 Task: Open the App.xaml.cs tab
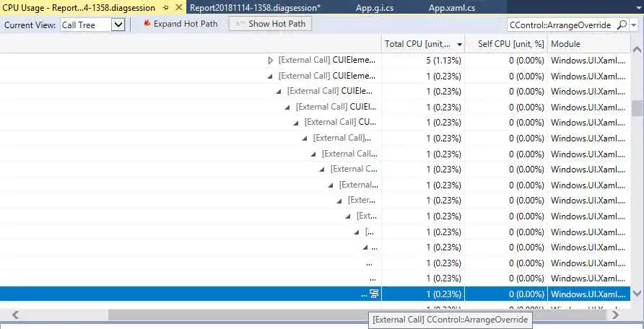pos(452,8)
